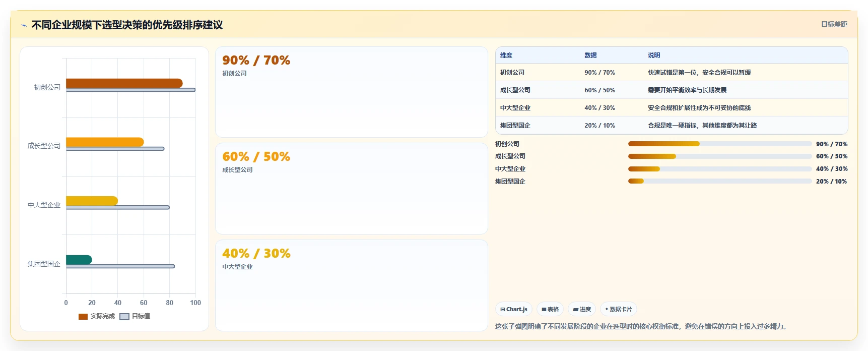Click the 成长型公司 y-axis label in the chart
The height and width of the screenshot is (351, 868).
[44, 146]
